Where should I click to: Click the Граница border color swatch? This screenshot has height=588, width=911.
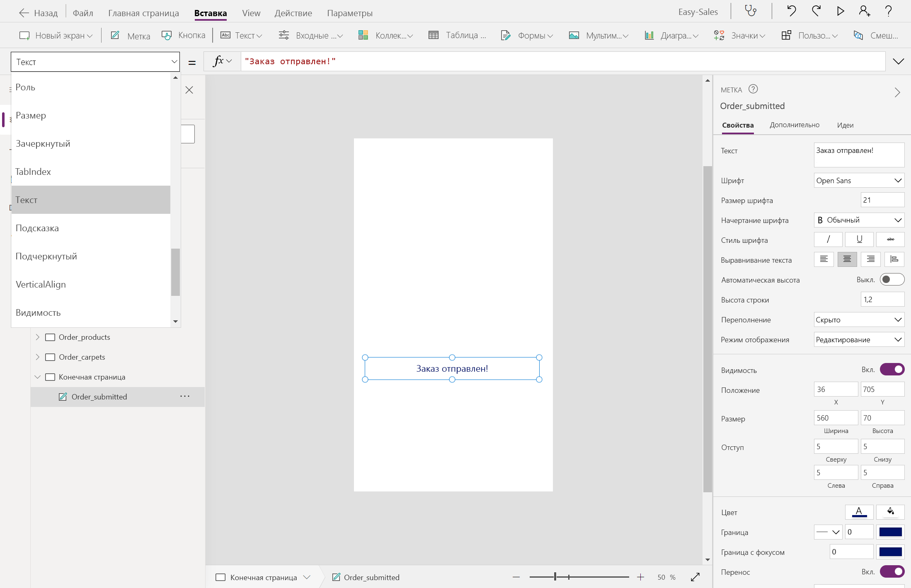890,532
